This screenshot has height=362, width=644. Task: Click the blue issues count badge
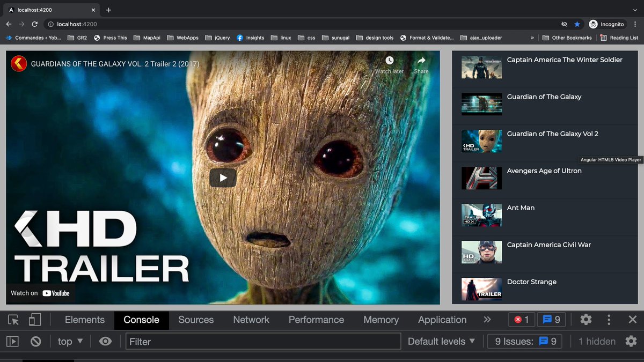coord(552,320)
